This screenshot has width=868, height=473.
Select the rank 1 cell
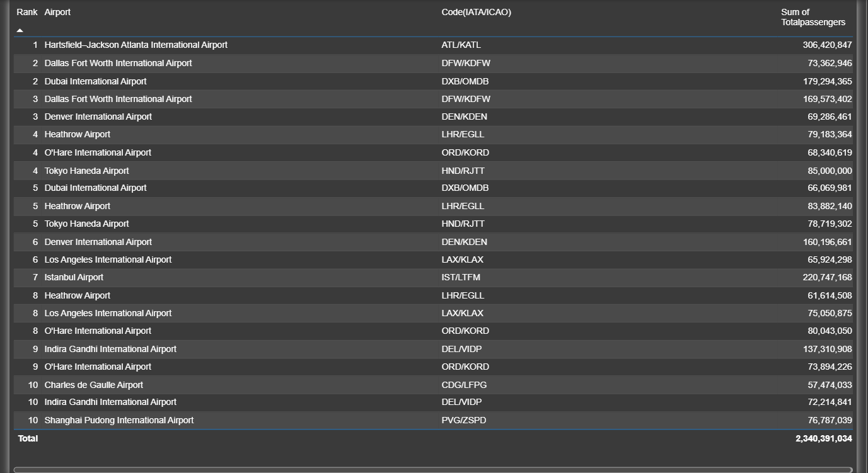(35, 45)
